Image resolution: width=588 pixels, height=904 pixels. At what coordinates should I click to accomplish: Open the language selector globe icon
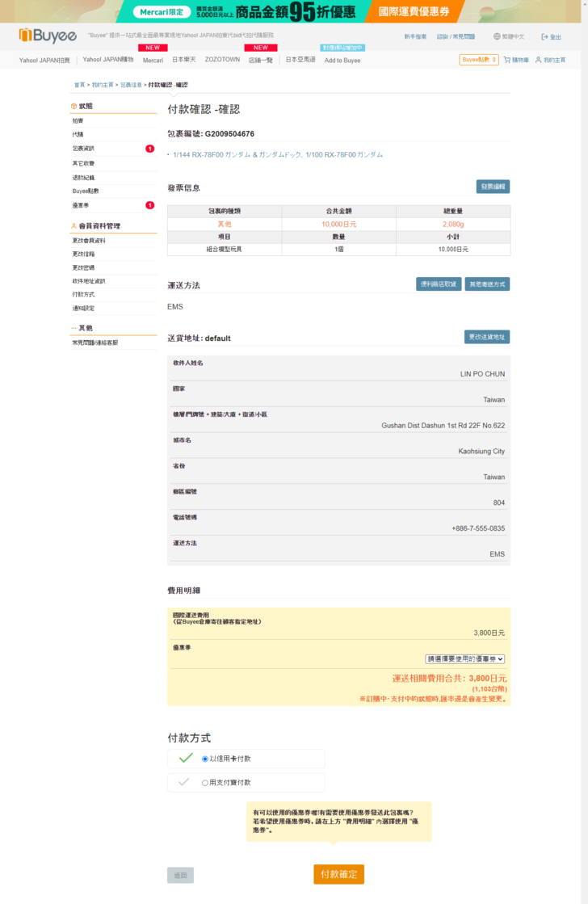(497, 36)
